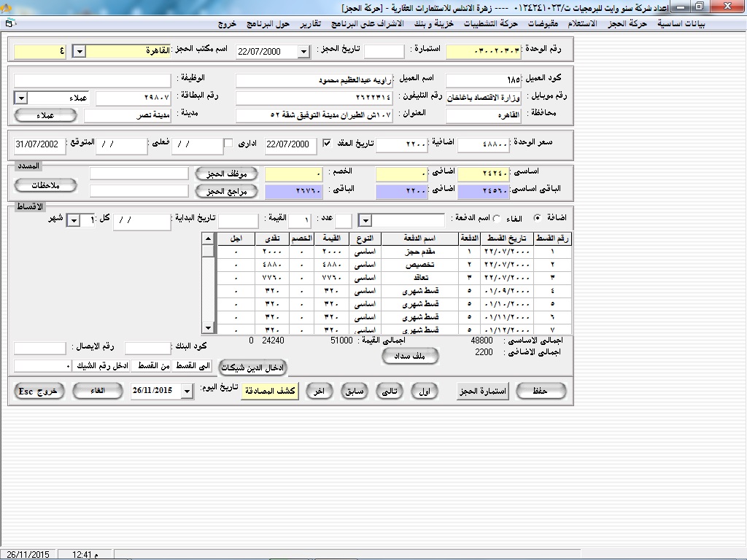This screenshot has height=560, width=747.
Task: Open the حركة التشطيبات menu
Action: [491, 23]
